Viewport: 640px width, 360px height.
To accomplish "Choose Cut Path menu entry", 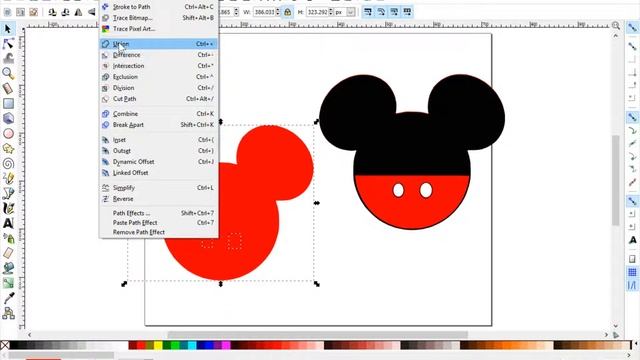I will coord(159,99).
